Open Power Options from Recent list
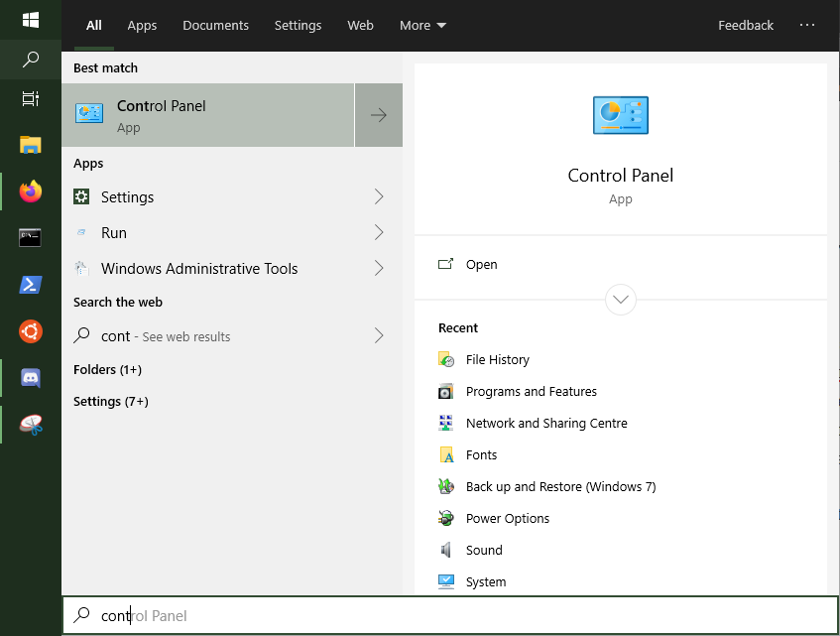The height and width of the screenshot is (636, 840). click(508, 518)
